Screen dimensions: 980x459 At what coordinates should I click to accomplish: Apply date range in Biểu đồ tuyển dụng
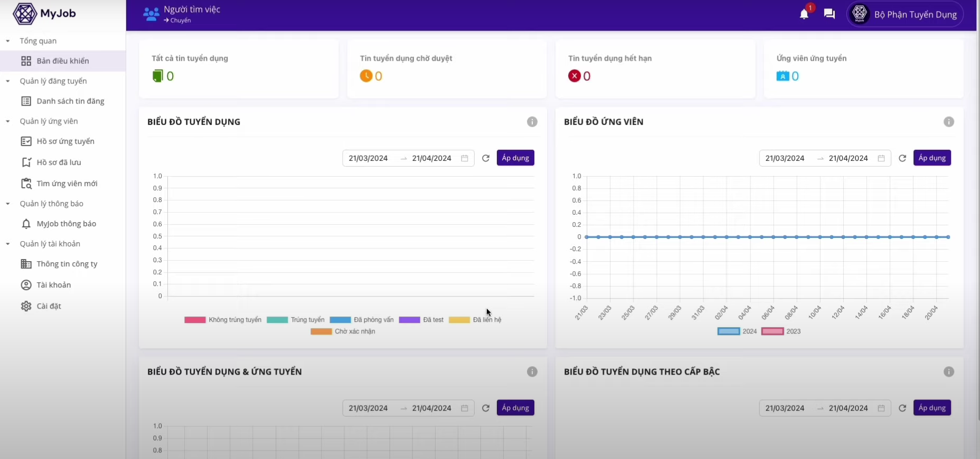515,158
